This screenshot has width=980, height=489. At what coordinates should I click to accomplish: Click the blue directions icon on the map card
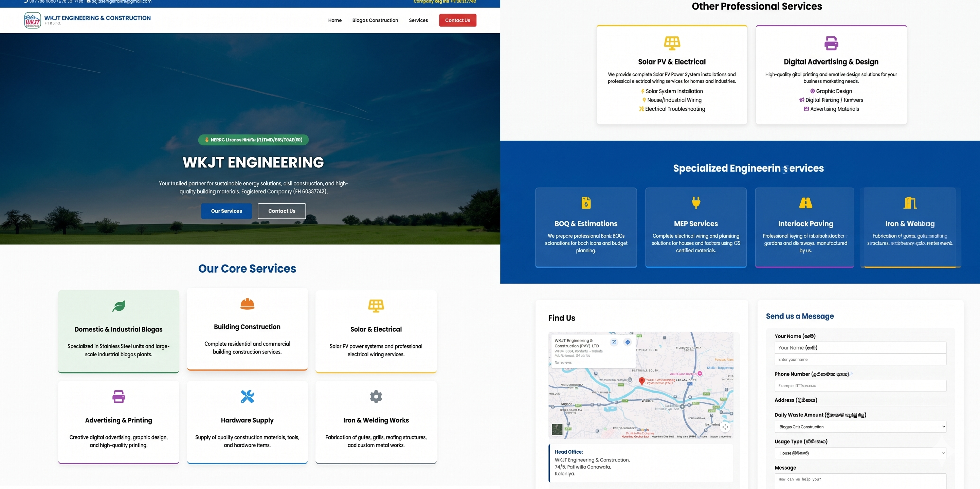click(x=628, y=342)
